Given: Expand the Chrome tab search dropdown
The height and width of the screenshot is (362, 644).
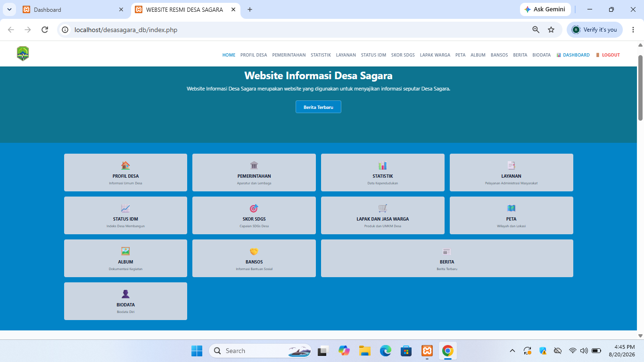Looking at the screenshot, I should tap(9, 9).
